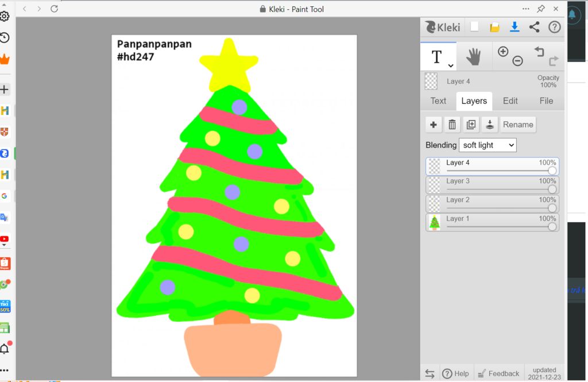The height and width of the screenshot is (382, 588).
Task: Open the settings gear in the left sidebar
Action: click(5, 16)
